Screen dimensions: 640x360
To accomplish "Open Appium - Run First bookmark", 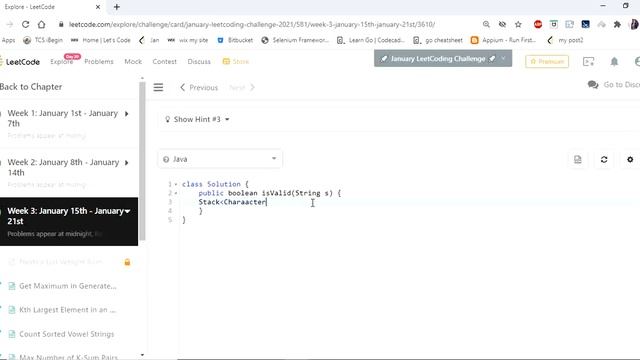I will [x=503, y=40].
